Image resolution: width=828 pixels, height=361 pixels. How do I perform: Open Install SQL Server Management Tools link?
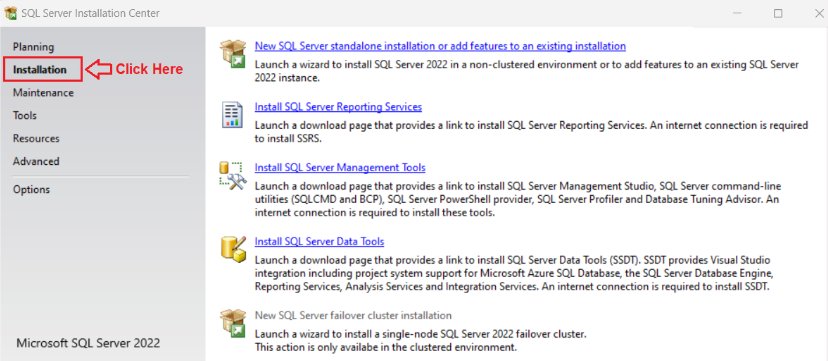(340, 167)
